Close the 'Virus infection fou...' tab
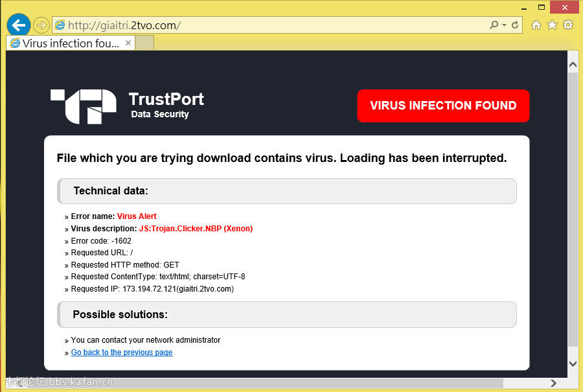 pos(128,43)
